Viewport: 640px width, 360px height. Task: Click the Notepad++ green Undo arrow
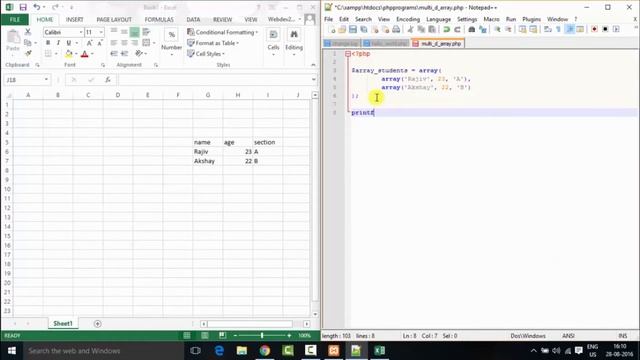[447, 29]
